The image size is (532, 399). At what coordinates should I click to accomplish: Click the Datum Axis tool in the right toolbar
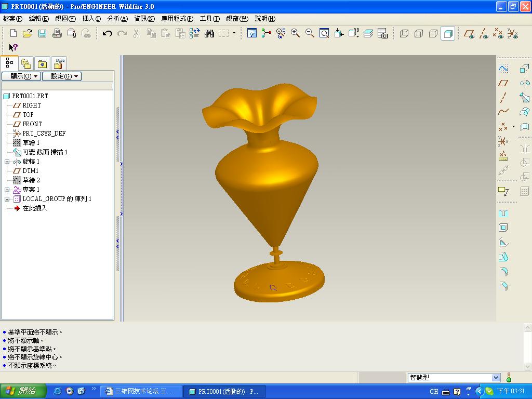tap(503, 97)
